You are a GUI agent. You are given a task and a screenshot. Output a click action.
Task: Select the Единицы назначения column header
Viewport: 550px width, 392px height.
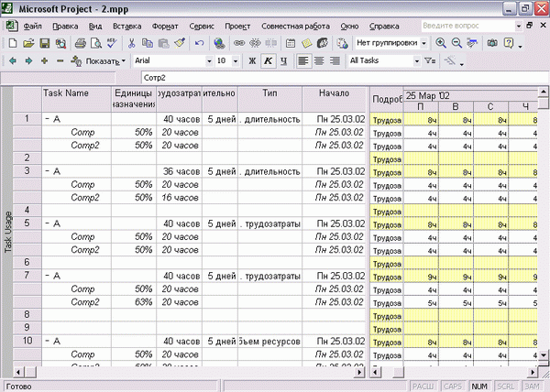134,100
